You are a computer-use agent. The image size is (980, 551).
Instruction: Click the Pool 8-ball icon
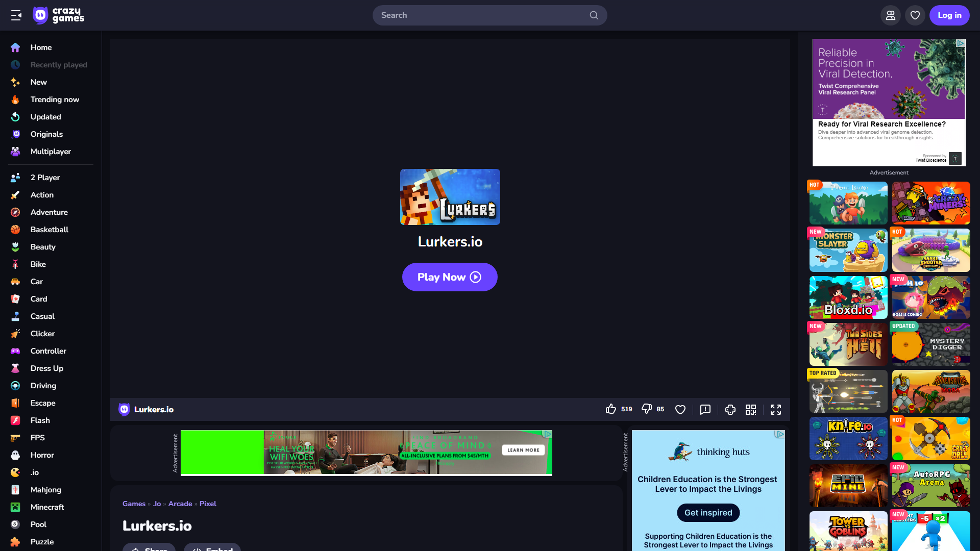click(x=15, y=524)
